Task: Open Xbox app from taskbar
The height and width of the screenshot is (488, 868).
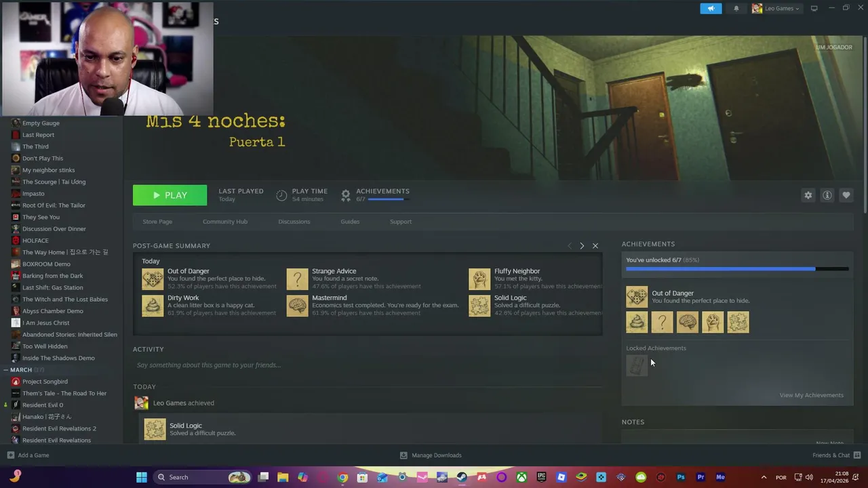Action: (x=521, y=477)
